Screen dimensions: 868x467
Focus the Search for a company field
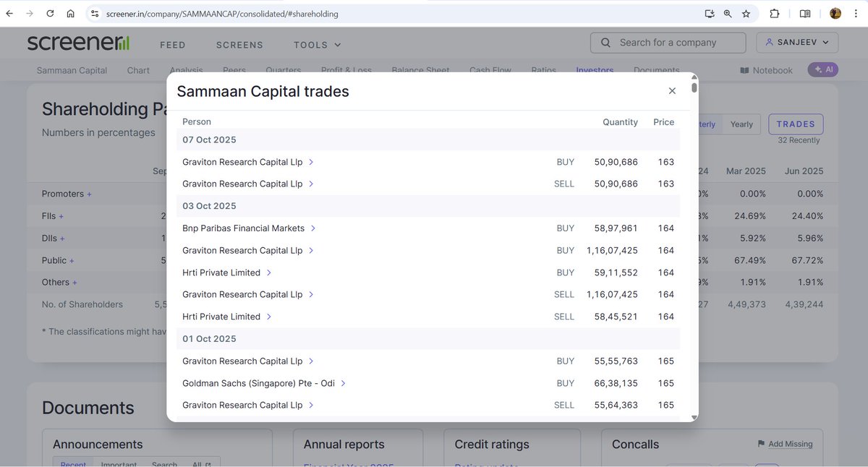pyautogui.click(x=668, y=43)
